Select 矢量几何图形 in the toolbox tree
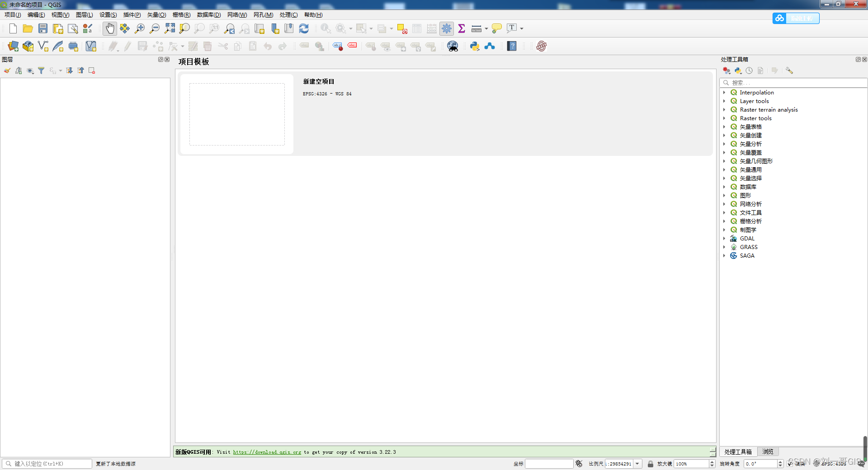The width and height of the screenshot is (868, 470). 756,161
